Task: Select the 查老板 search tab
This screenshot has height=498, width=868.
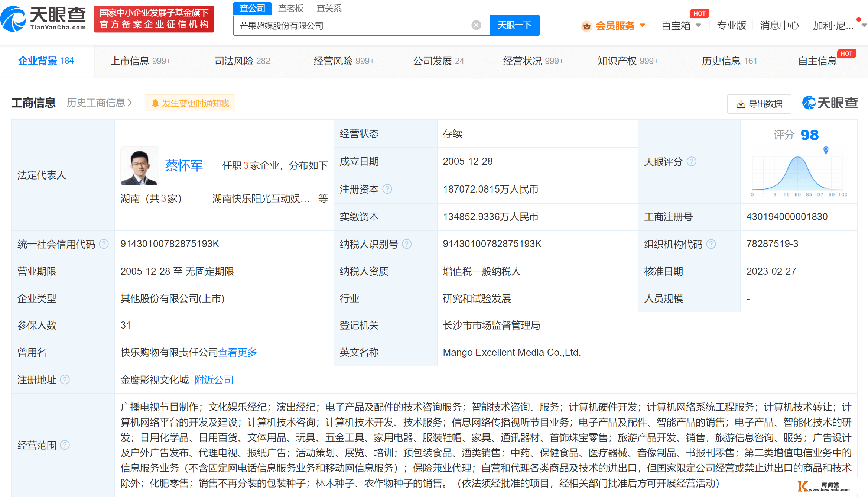Action: [x=291, y=8]
